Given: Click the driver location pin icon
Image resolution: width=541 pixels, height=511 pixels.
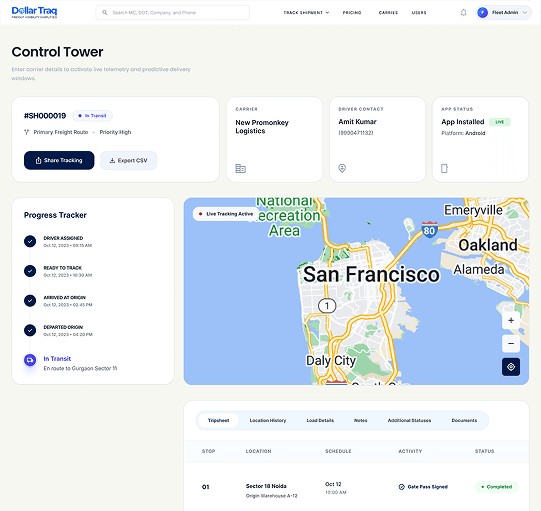Looking at the screenshot, I should point(342,168).
